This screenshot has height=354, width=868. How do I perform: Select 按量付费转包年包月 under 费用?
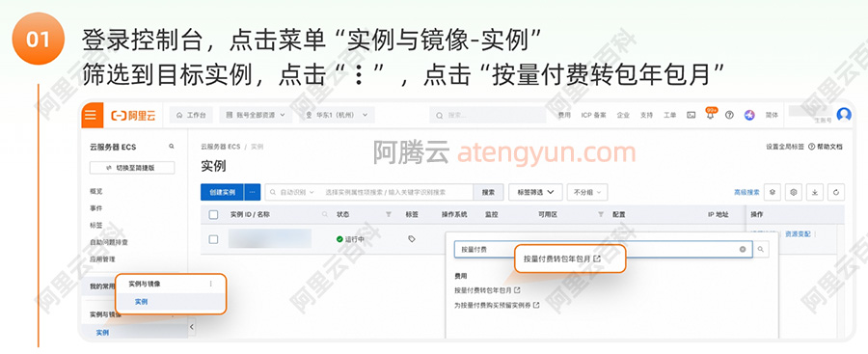[487, 289]
